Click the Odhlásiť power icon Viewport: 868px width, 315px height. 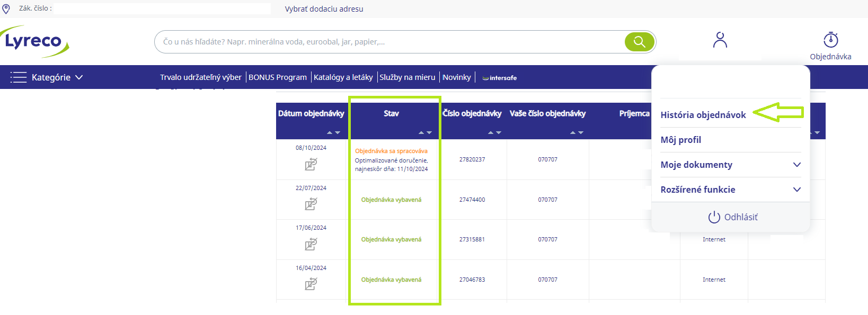[714, 217]
